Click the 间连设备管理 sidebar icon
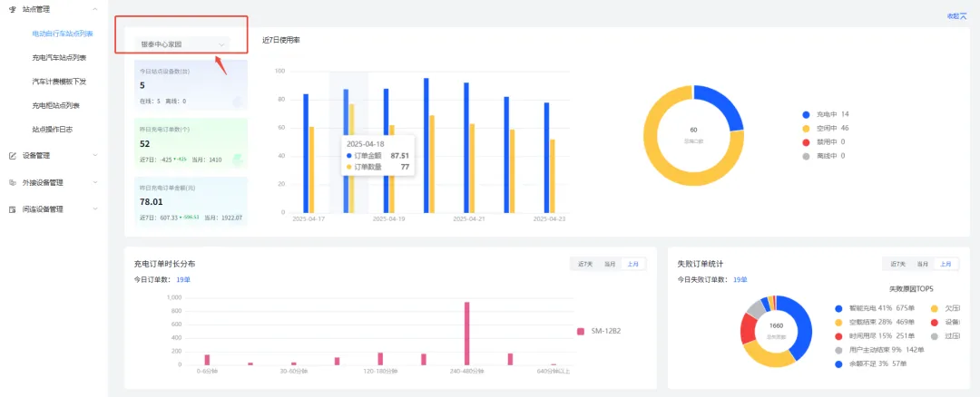980x397 pixels. [x=12, y=208]
